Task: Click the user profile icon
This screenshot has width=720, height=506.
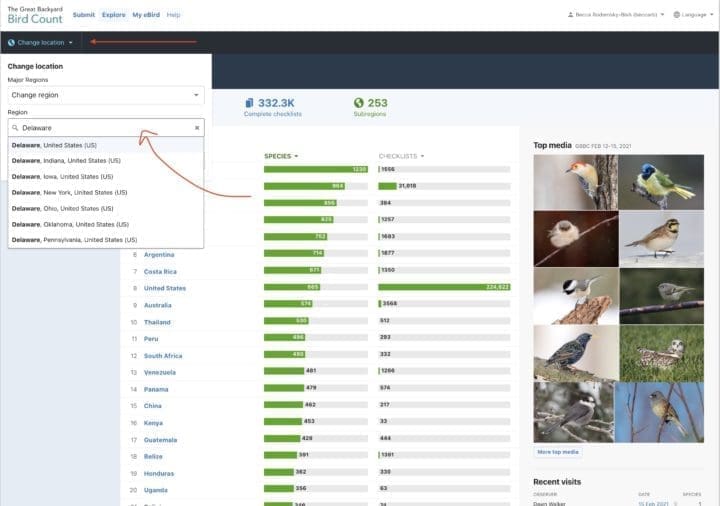Action: click(570, 15)
